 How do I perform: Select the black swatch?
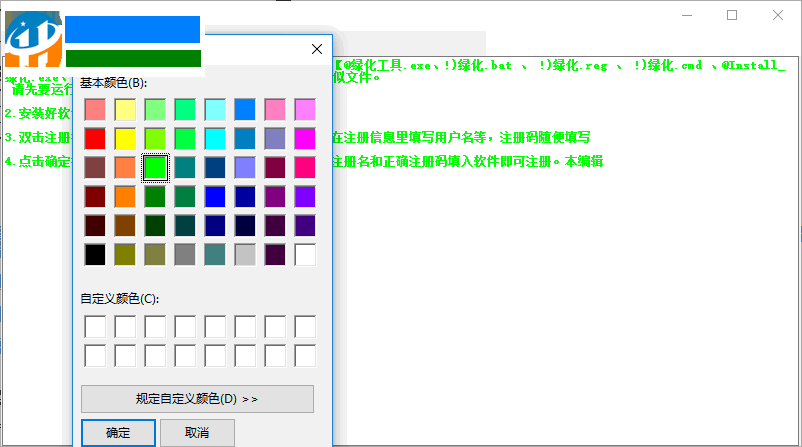(x=95, y=255)
